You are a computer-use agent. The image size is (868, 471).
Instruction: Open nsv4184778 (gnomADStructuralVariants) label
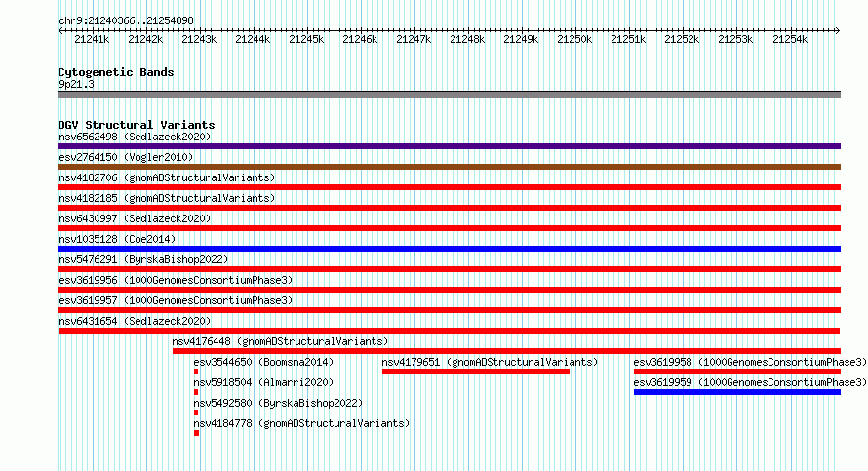click(301, 423)
